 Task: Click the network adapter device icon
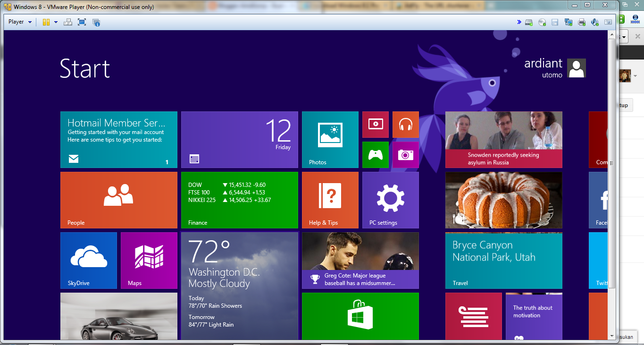569,22
